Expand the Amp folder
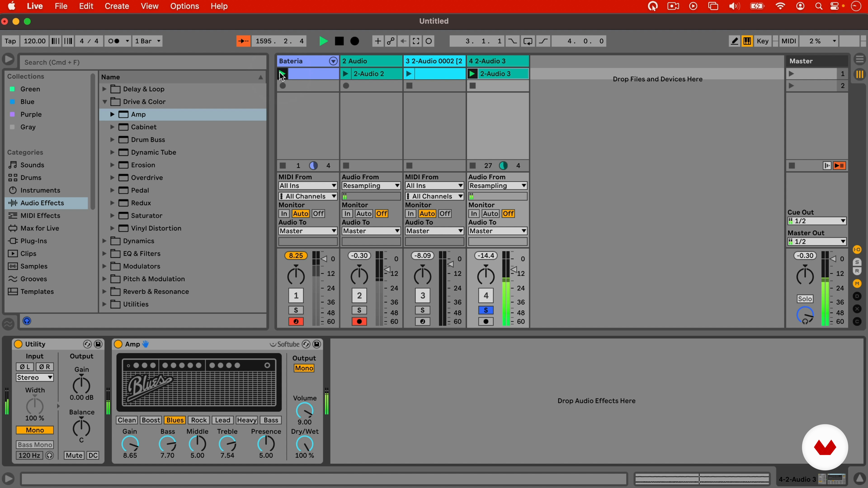 coord(112,115)
